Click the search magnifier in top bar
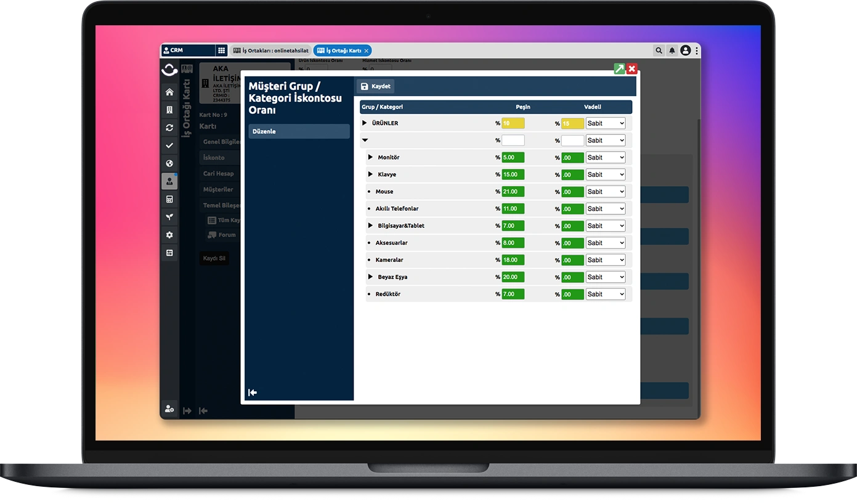Viewport: 857px width, 504px height. [x=659, y=51]
